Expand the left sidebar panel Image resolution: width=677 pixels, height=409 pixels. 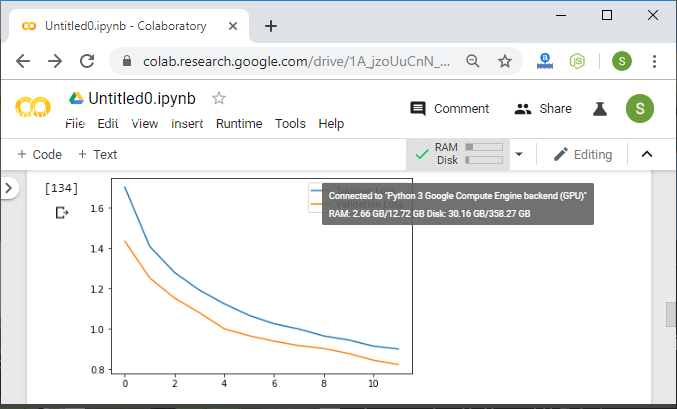(x=9, y=188)
